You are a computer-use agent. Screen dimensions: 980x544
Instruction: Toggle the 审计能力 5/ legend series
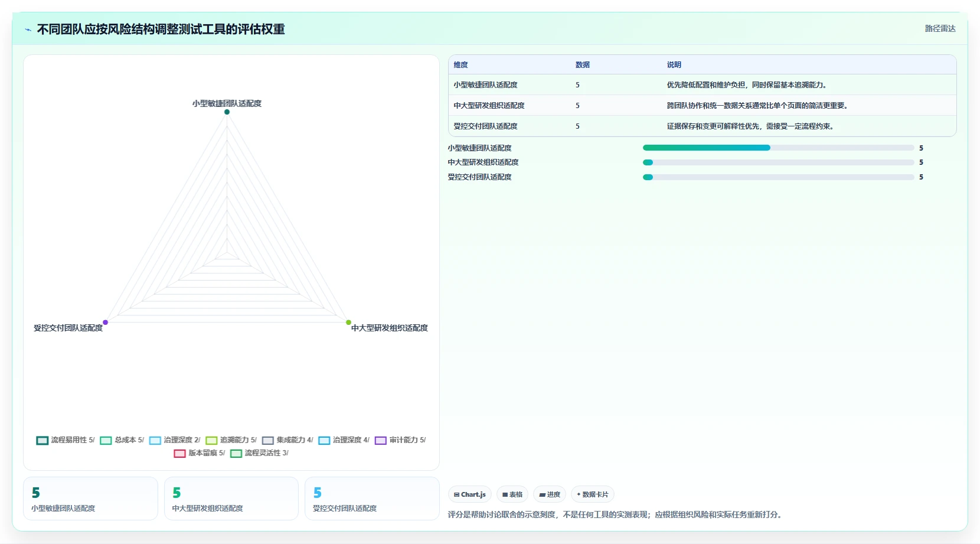point(400,440)
